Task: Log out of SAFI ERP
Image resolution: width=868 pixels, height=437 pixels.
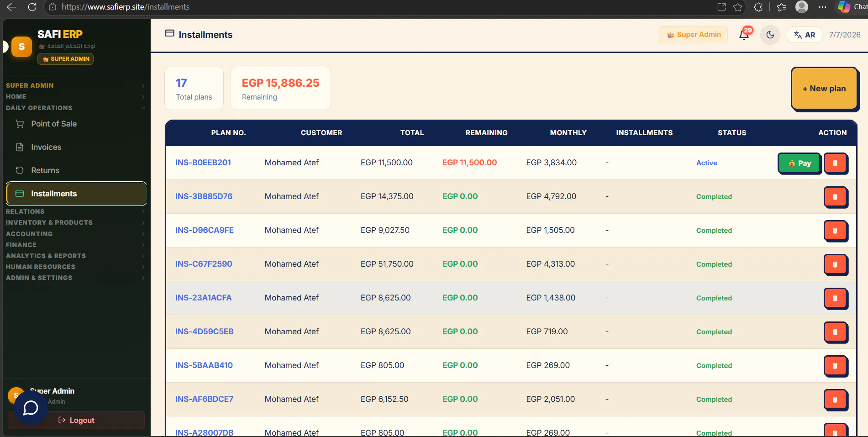Action: click(x=76, y=420)
